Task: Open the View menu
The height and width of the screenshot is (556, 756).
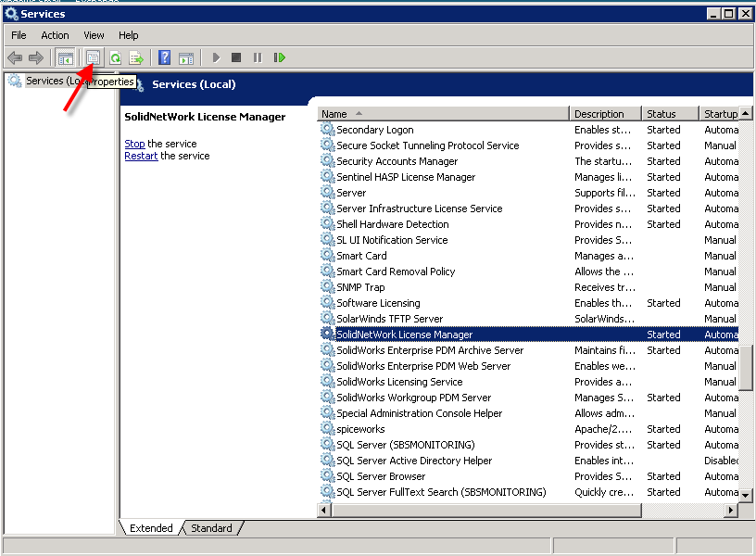Action: [94, 35]
